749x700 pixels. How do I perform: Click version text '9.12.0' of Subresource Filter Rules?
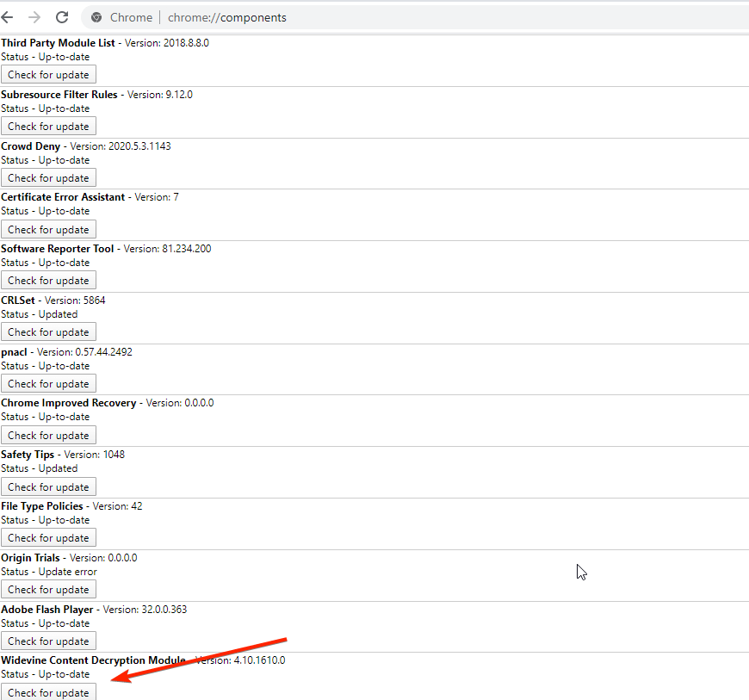[179, 95]
